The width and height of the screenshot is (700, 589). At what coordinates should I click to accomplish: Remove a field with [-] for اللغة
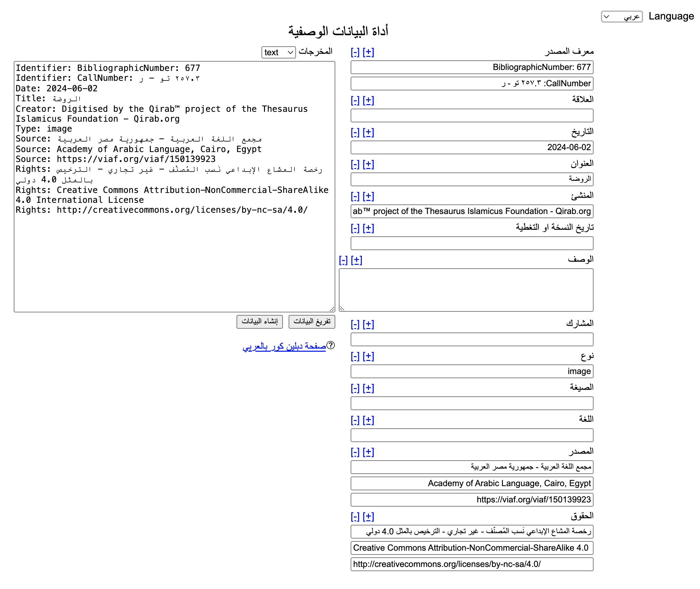pos(355,420)
